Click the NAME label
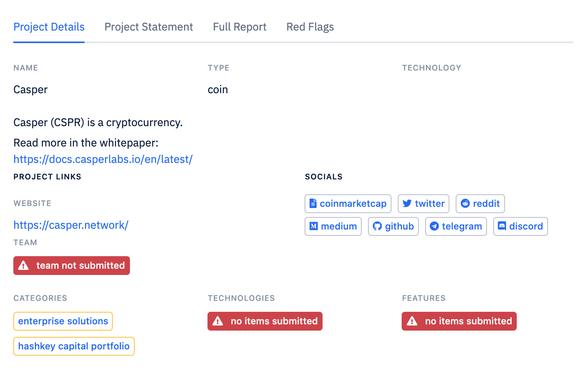Screen dimensions: 588x387 26,68
